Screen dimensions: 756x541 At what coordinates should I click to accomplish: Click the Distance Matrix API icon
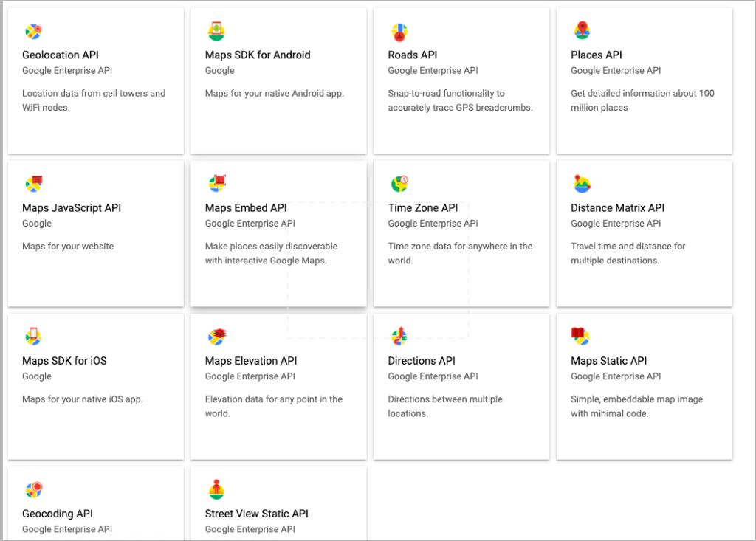click(x=583, y=184)
